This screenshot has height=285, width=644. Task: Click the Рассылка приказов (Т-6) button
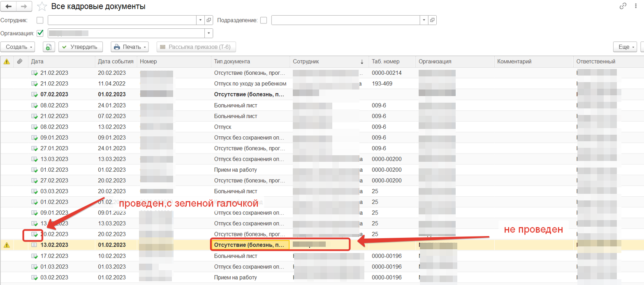pos(196,47)
